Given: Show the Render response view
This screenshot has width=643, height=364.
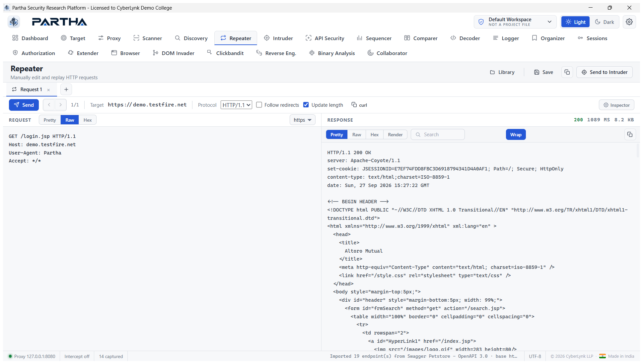Looking at the screenshot, I should click(395, 135).
